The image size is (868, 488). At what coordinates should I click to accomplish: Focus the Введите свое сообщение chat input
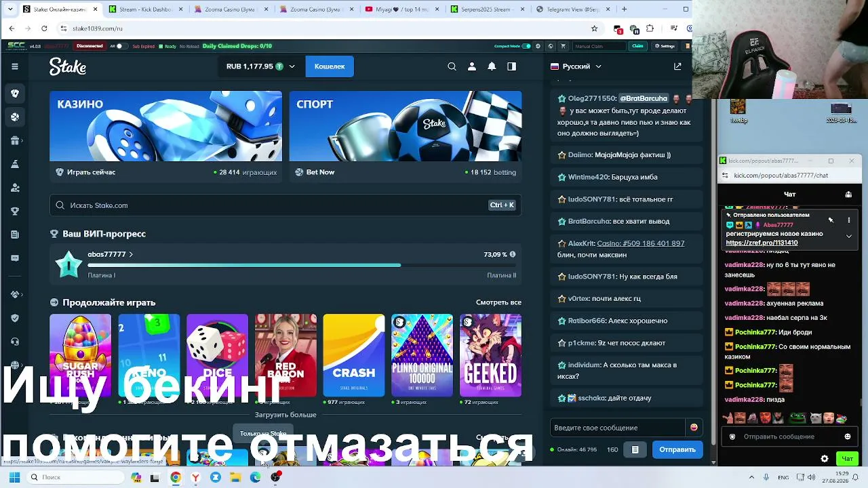pos(617,428)
